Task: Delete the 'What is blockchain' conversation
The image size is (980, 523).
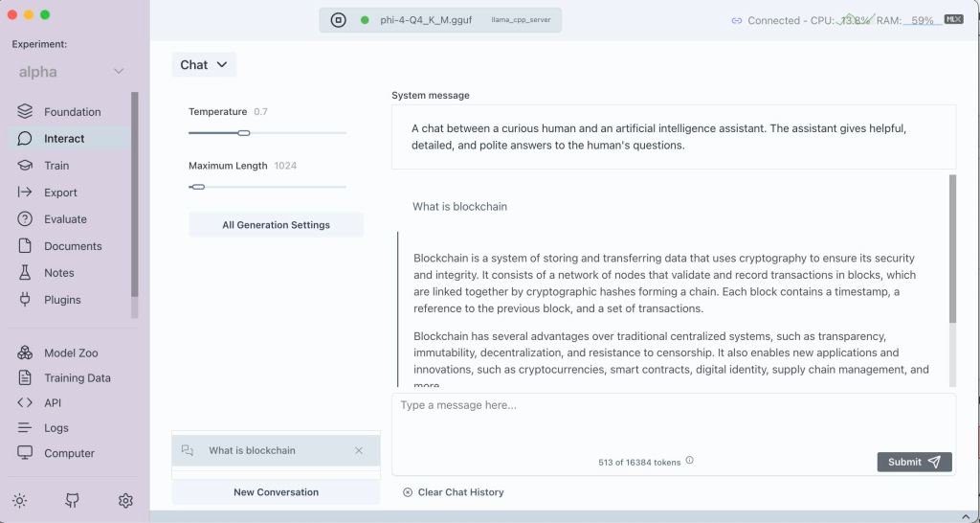Action: pos(359,450)
